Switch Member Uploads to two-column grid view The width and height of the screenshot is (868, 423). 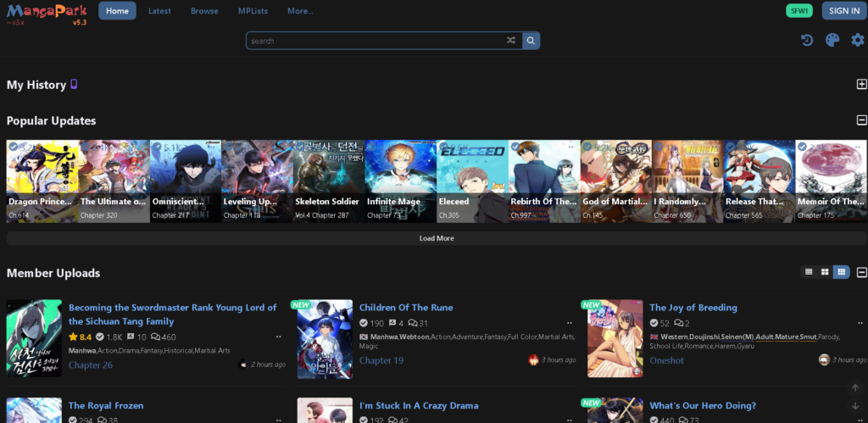click(x=825, y=272)
